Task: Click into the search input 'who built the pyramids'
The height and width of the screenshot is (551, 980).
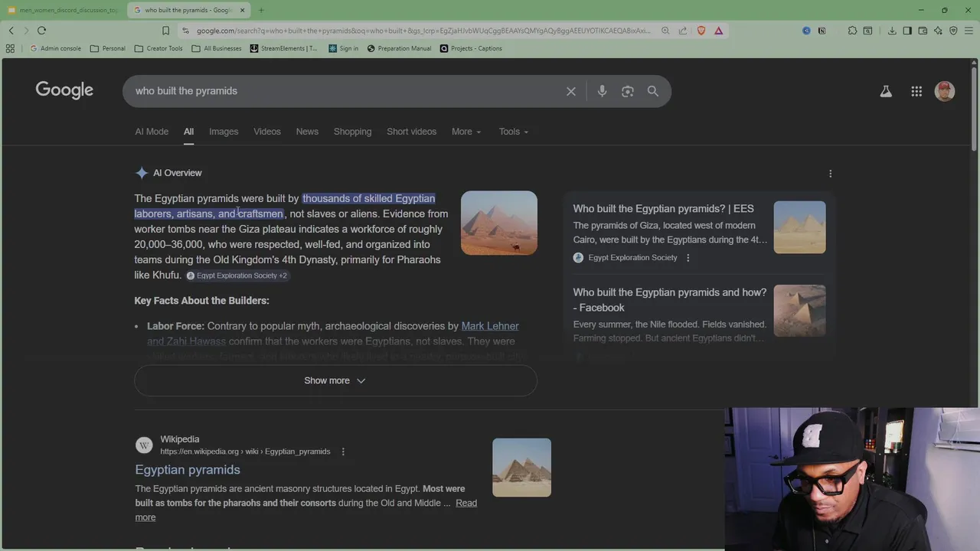Action: (345, 91)
